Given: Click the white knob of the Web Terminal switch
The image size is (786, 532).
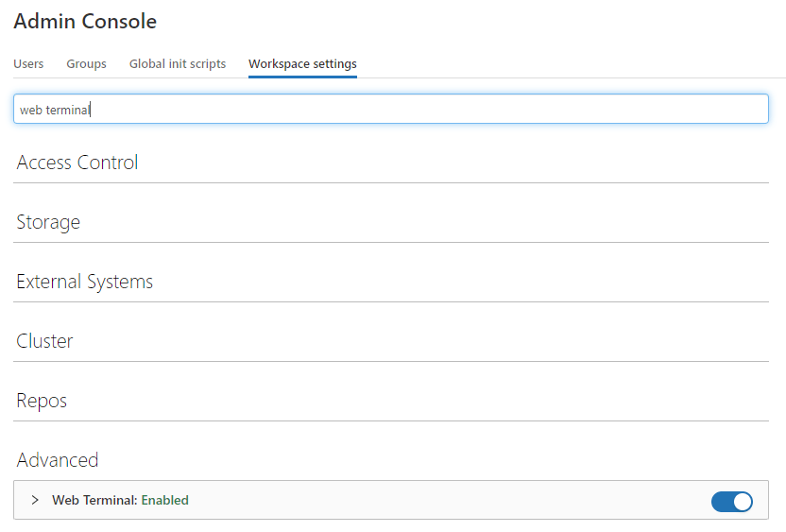Looking at the screenshot, I should pos(743,502).
